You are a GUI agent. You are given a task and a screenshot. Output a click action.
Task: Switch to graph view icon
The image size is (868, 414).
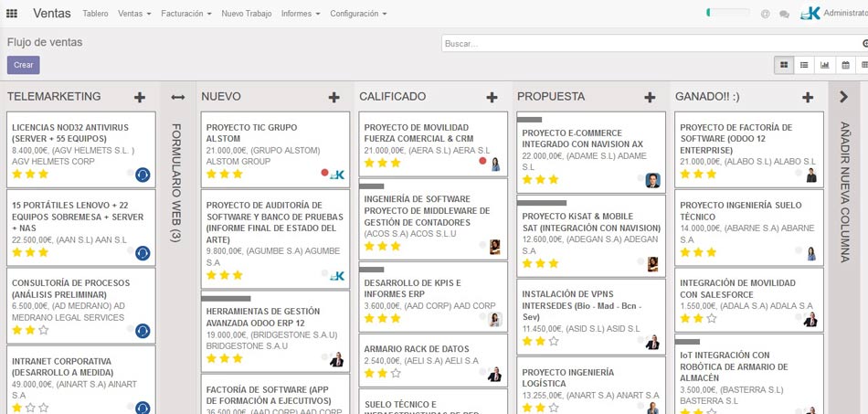click(825, 65)
